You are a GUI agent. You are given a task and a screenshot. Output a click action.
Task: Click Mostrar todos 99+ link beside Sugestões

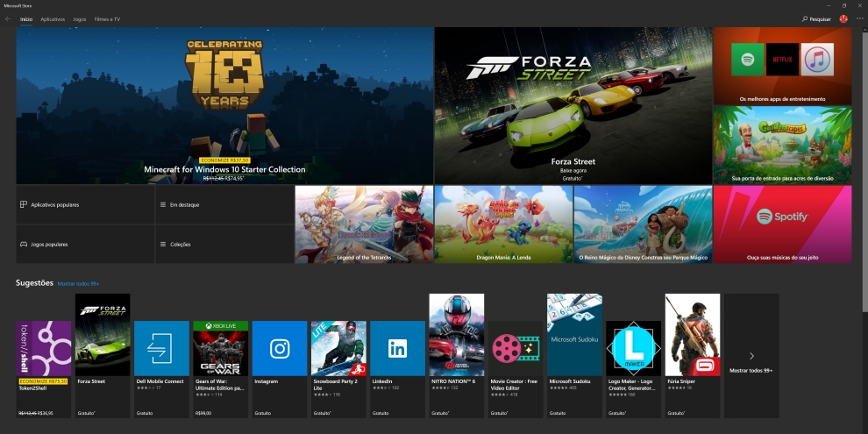[x=78, y=283]
